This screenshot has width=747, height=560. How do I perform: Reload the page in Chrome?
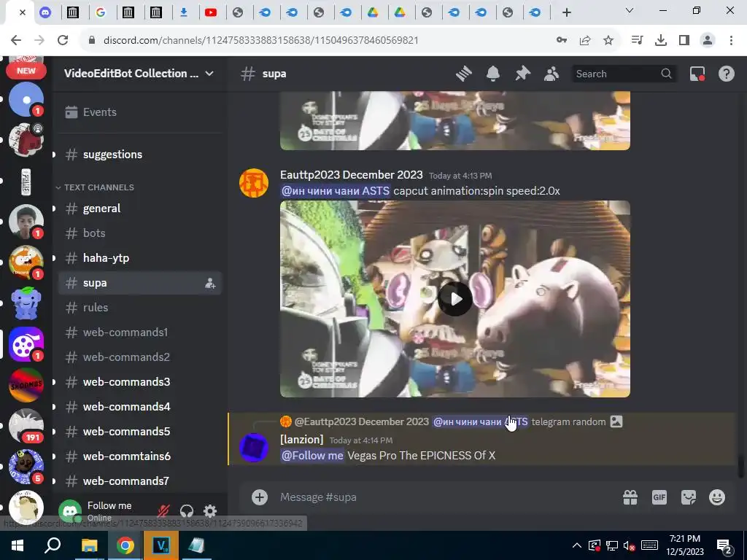pos(63,40)
